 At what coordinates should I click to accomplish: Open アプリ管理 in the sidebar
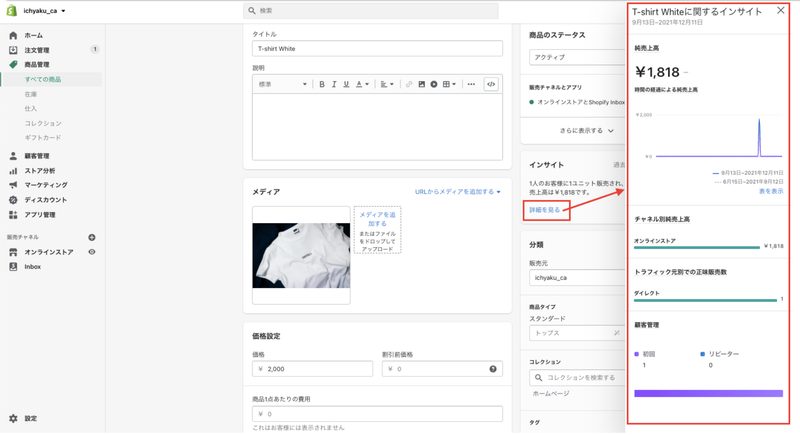point(40,215)
